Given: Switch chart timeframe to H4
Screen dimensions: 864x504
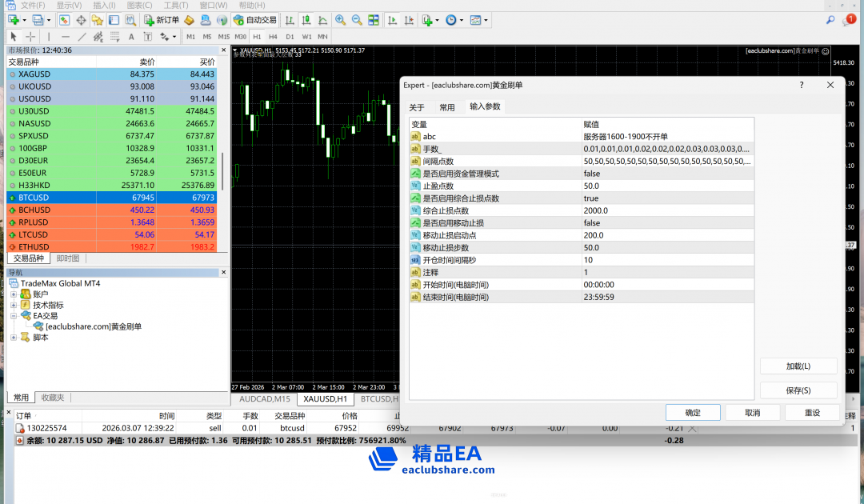Looking at the screenshot, I should 273,36.
